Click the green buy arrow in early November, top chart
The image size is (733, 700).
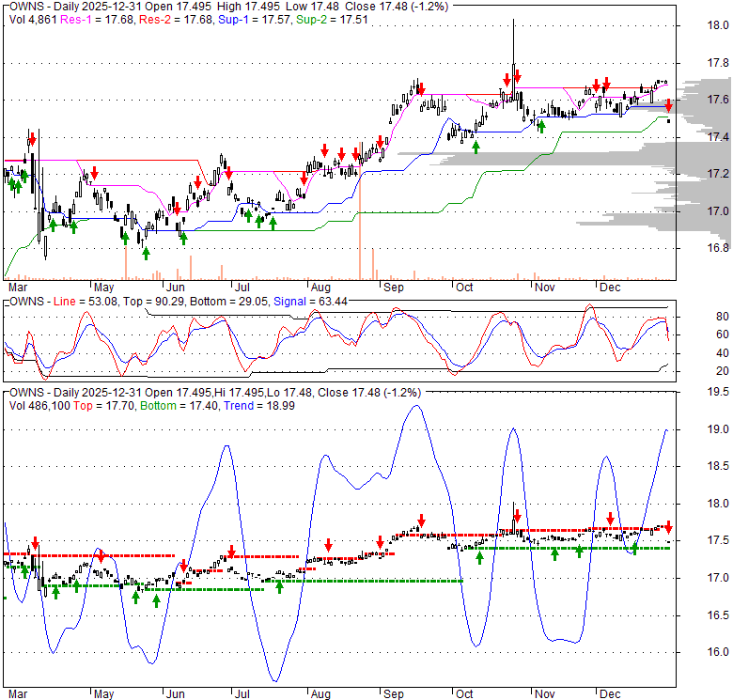point(541,127)
